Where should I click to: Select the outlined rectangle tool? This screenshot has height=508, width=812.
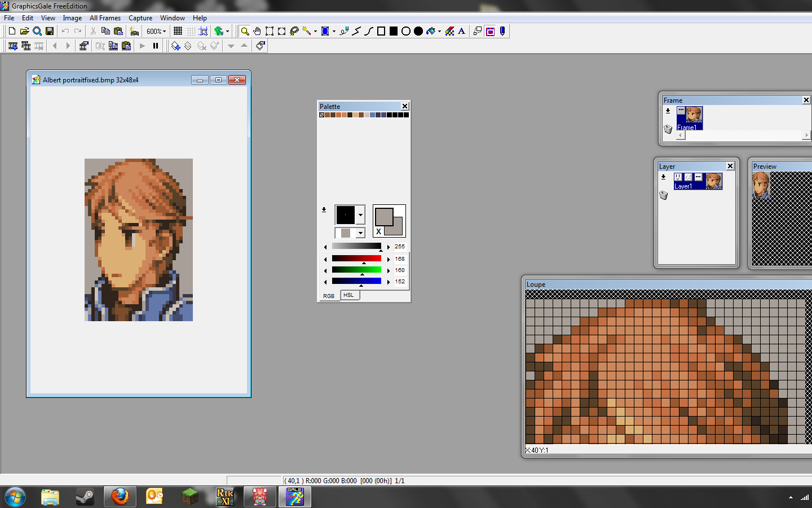381,31
